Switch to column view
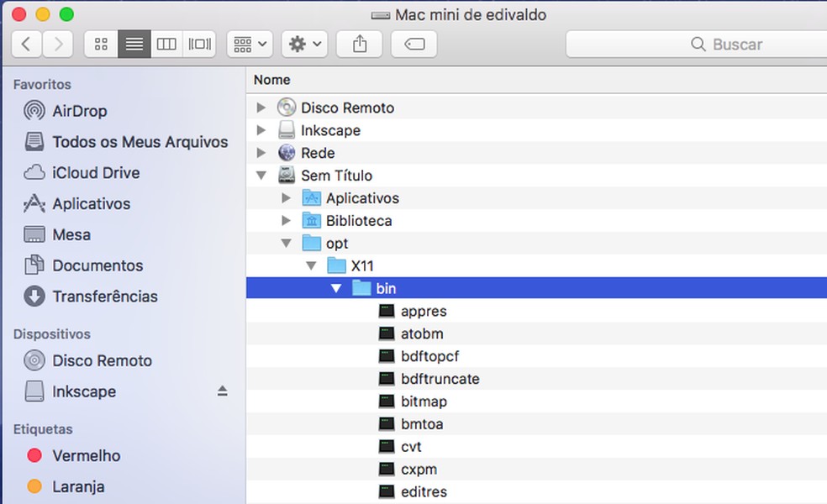The height and width of the screenshot is (504, 827). pos(166,44)
